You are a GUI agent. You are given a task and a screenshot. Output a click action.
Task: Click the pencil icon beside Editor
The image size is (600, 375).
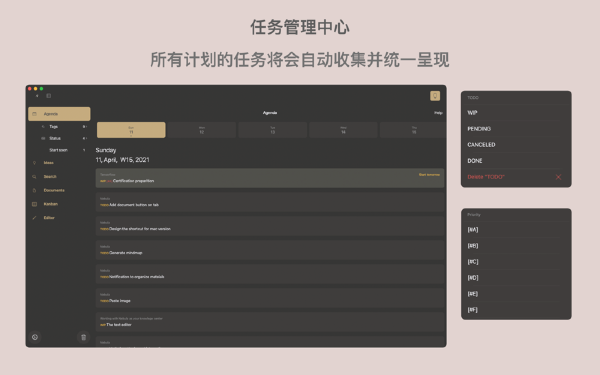[34, 218]
